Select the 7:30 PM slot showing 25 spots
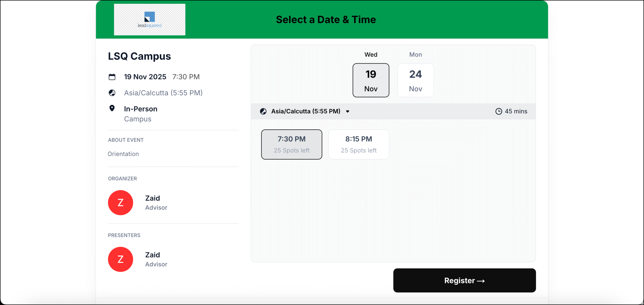The width and height of the screenshot is (644, 305). pyautogui.click(x=292, y=144)
